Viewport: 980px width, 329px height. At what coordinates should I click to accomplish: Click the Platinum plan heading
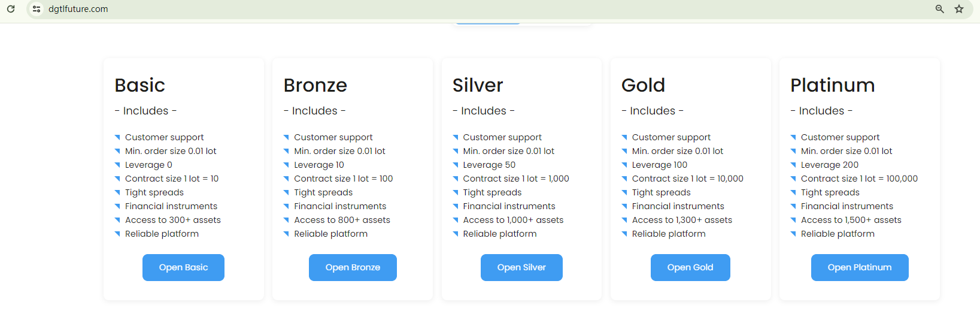[832, 85]
